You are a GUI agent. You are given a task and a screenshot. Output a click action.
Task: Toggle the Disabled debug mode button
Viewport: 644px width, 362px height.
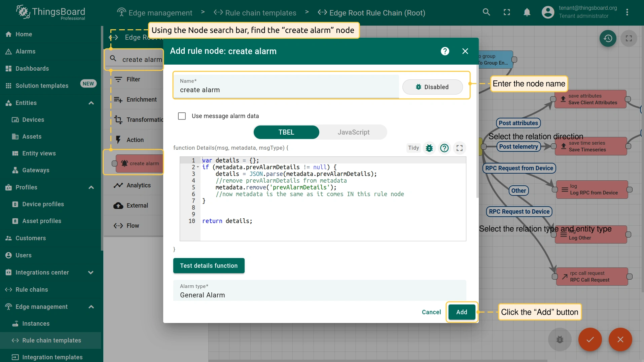click(x=432, y=87)
